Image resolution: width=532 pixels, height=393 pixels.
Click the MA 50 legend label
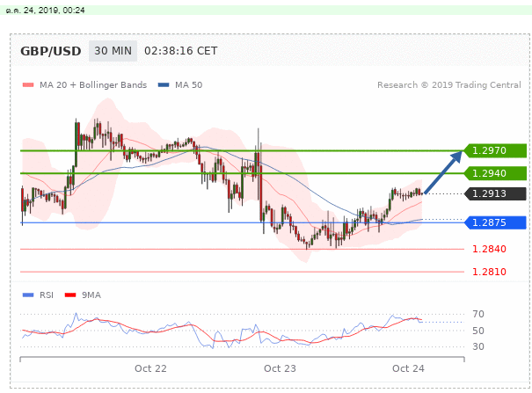point(189,84)
